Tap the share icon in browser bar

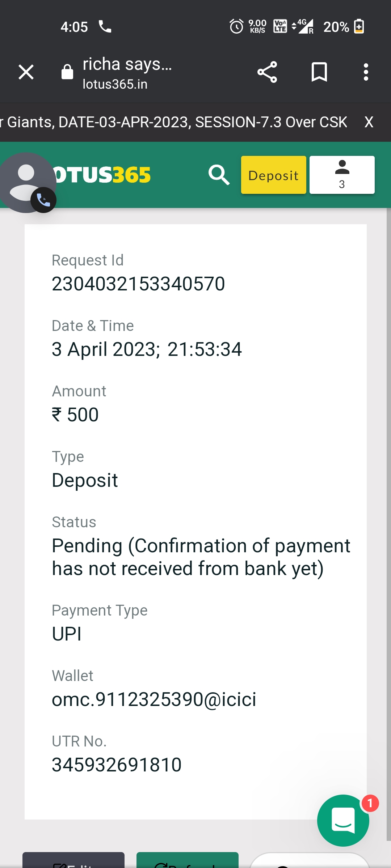pyautogui.click(x=267, y=72)
